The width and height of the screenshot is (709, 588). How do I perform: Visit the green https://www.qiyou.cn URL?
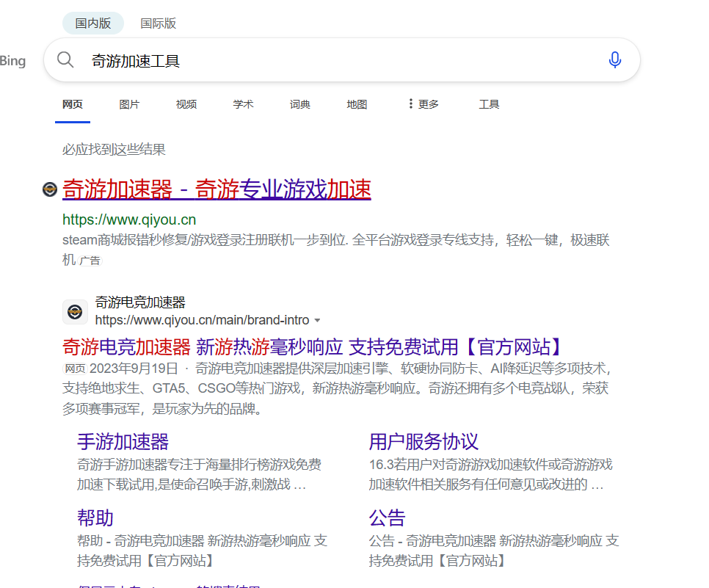pyautogui.click(x=129, y=219)
